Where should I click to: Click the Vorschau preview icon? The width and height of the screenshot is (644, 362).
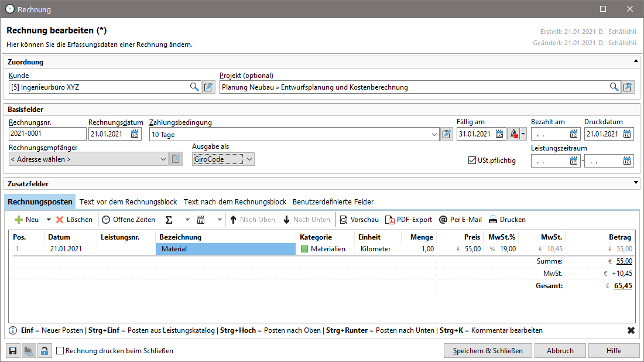point(344,220)
